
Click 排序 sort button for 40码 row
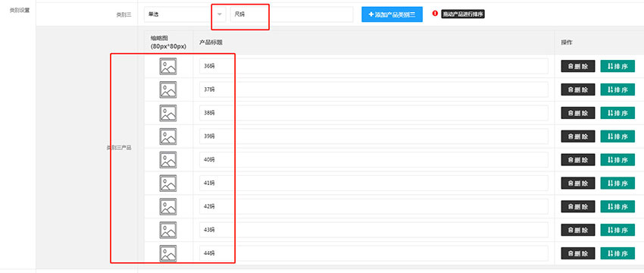[617, 160]
